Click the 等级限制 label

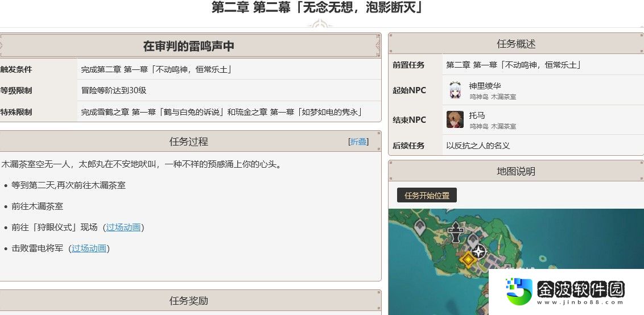[x=16, y=90]
